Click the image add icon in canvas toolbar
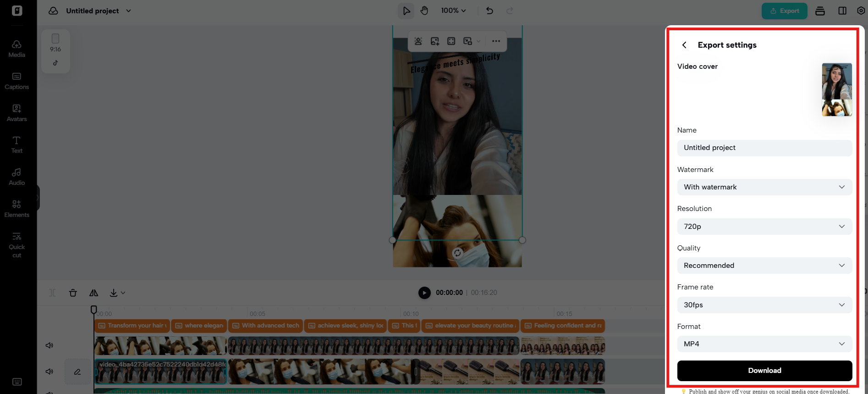The image size is (868, 394). tap(434, 41)
